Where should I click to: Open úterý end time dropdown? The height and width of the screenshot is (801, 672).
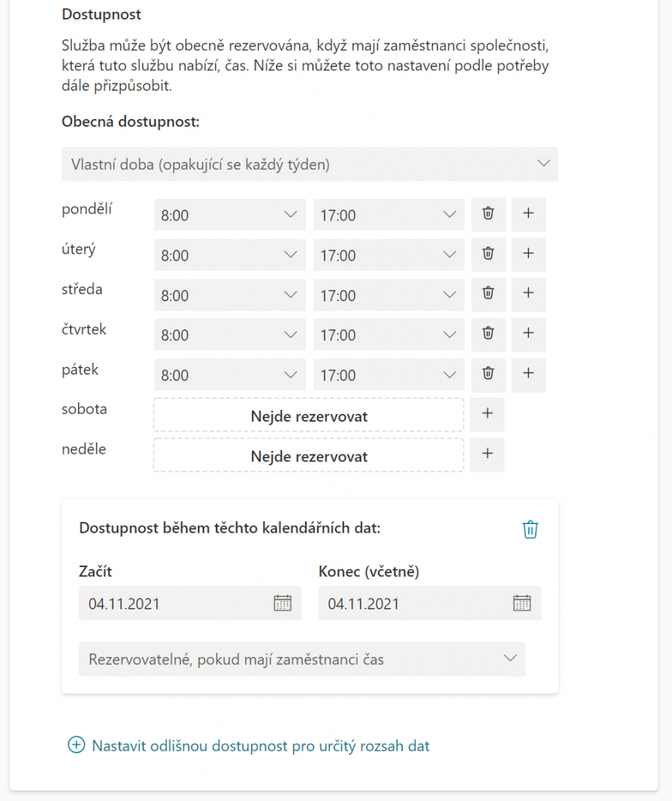[x=388, y=254]
